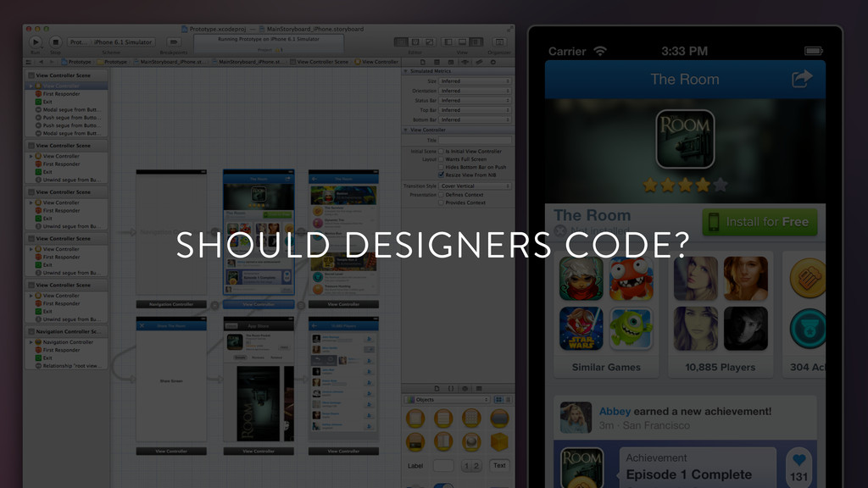Tap the share icon in simulator header
Screen dimensions: 868x488
click(x=802, y=79)
